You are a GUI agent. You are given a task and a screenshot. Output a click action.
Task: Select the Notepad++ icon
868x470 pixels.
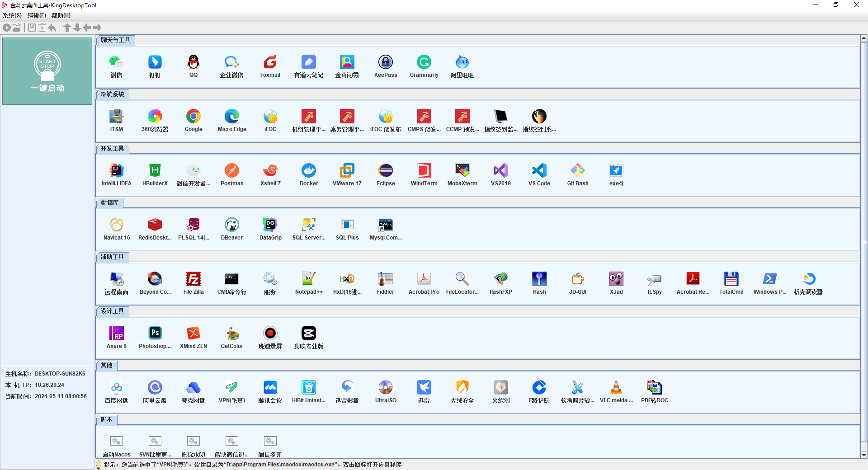[309, 279]
